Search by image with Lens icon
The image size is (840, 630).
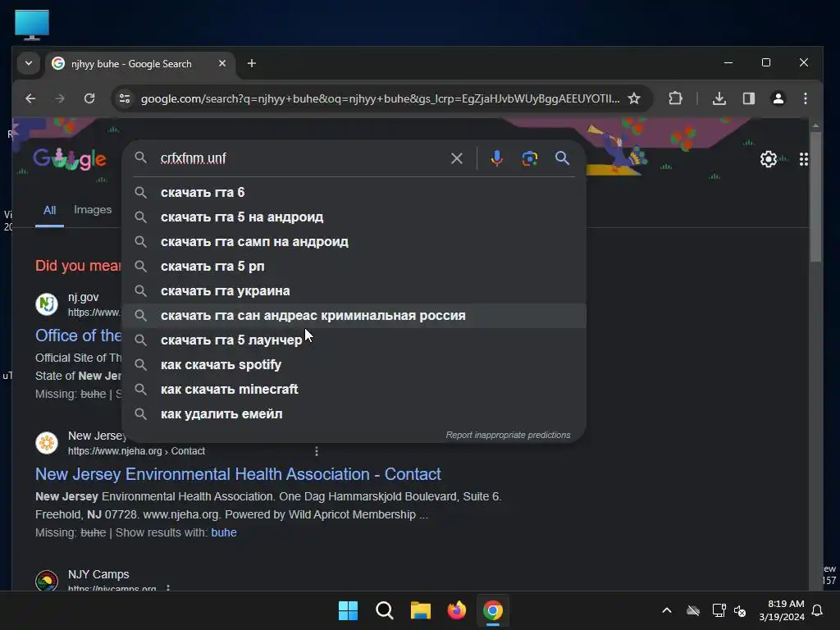[530, 158]
